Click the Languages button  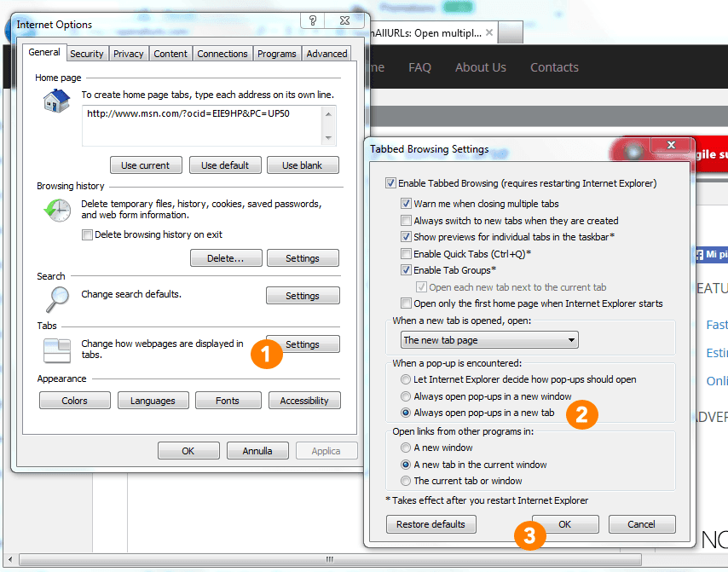[x=153, y=400]
